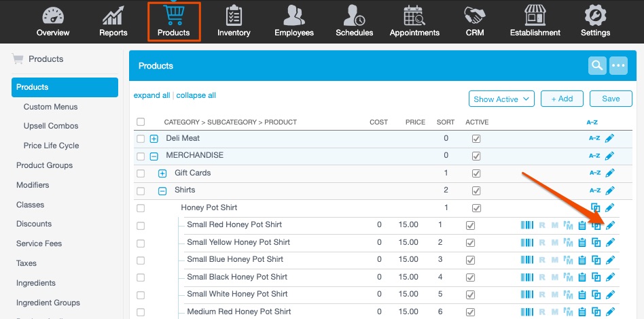Check the select-all checkbox in table header
The height and width of the screenshot is (319, 644).
coord(141,122)
